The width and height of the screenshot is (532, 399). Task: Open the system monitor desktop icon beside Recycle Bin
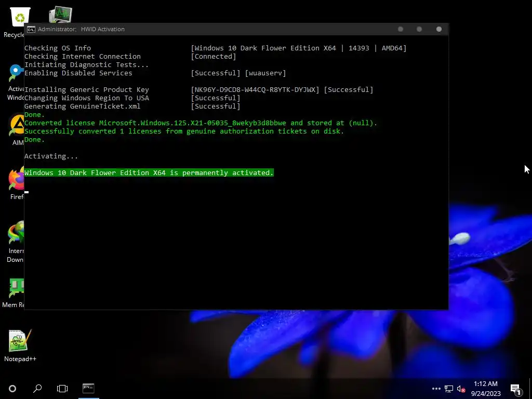click(x=60, y=14)
